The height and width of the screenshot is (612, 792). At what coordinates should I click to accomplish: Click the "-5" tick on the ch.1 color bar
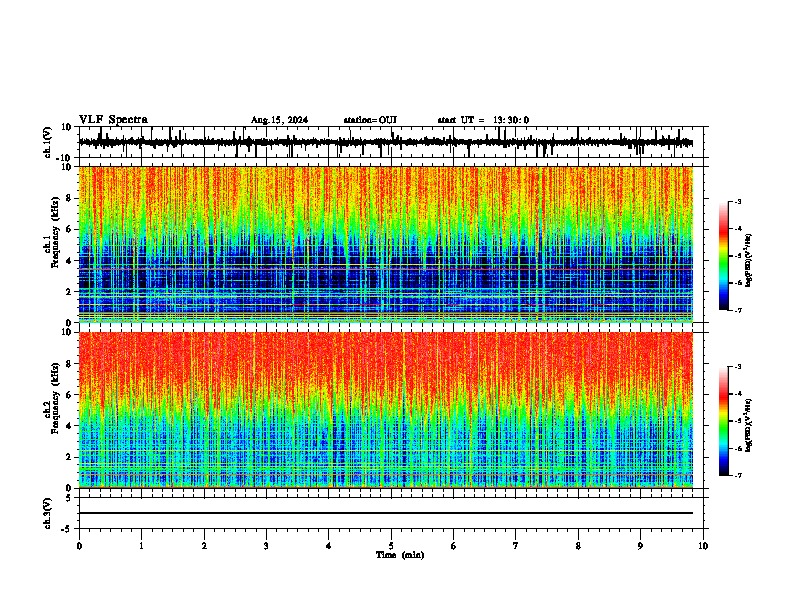click(738, 256)
